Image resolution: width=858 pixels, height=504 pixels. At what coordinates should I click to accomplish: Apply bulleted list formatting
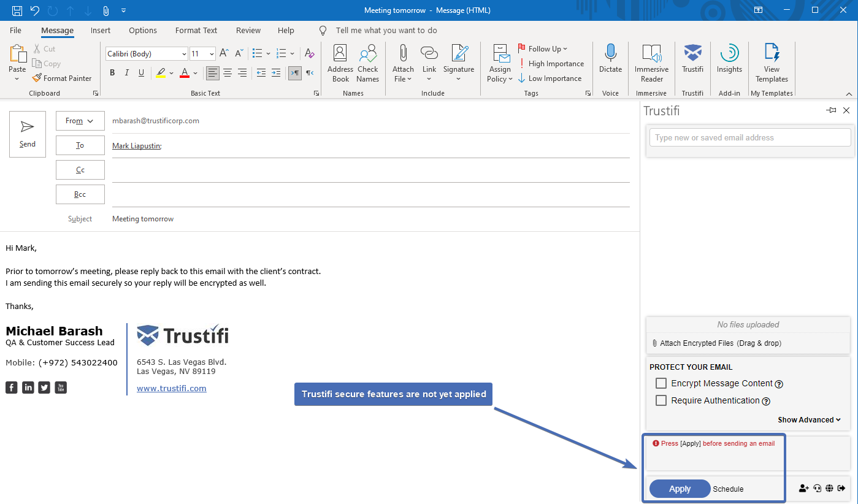coord(258,53)
